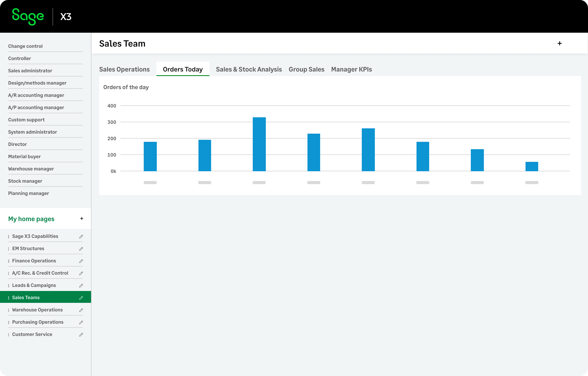Viewport: 588px width, 376px height.
Task: Click the drag handle on Sales Teams row
Action: pyautogui.click(x=9, y=298)
